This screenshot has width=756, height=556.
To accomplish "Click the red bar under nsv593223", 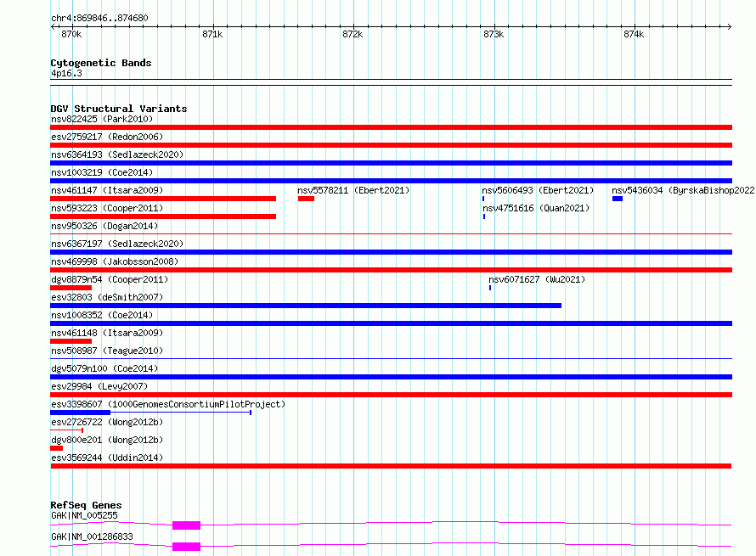I will pos(163,216).
